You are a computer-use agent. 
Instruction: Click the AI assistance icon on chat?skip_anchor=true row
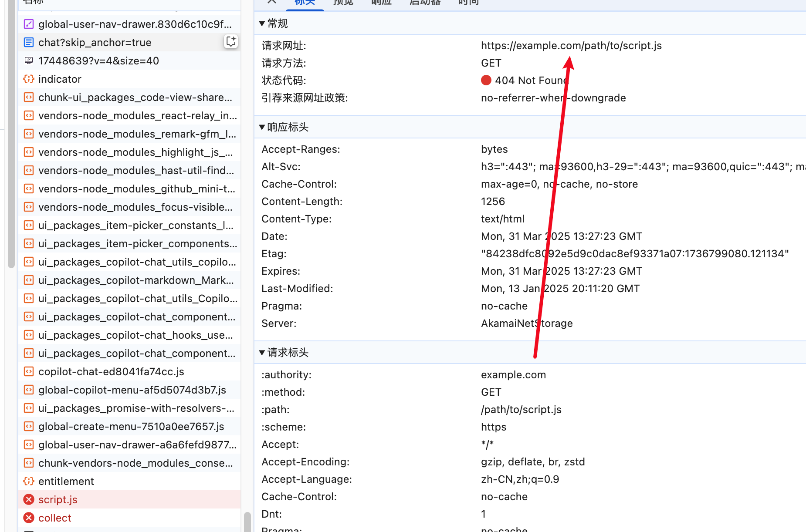click(x=230, y=42)
